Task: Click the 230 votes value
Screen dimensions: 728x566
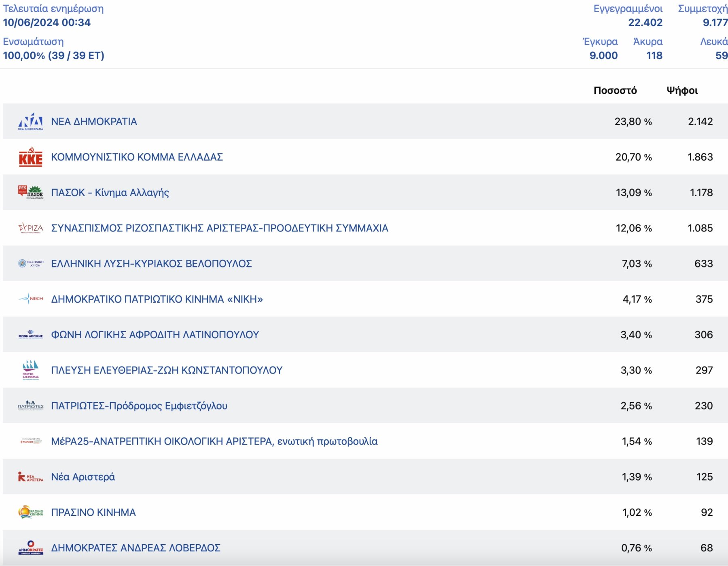Action: (704, 406)
